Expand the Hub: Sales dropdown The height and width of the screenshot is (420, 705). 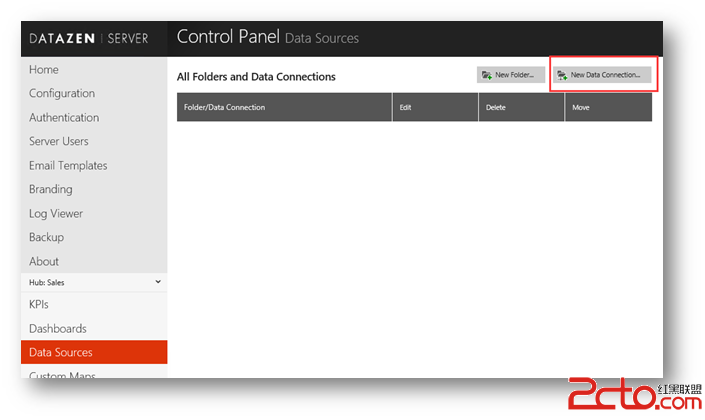tap(94, 282)
